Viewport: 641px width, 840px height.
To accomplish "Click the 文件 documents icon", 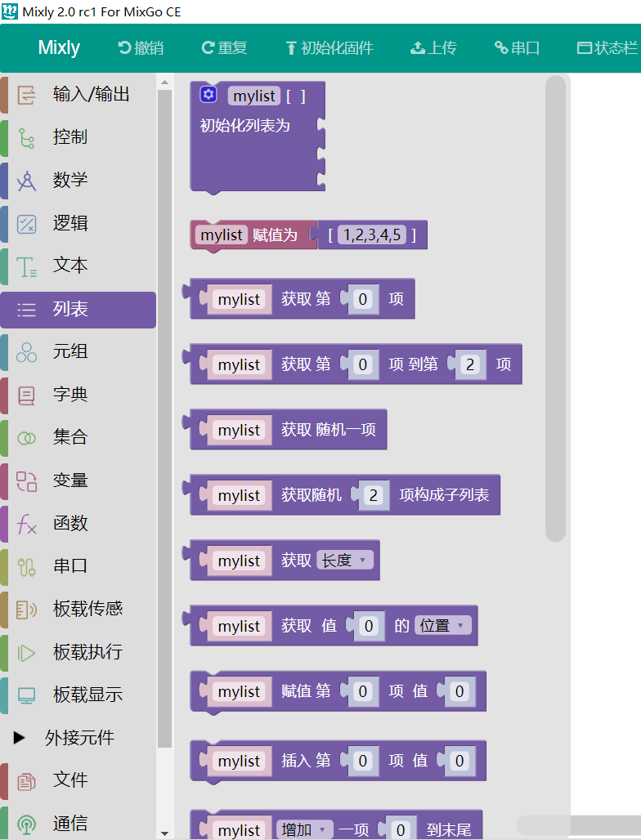I will point(26,781).
